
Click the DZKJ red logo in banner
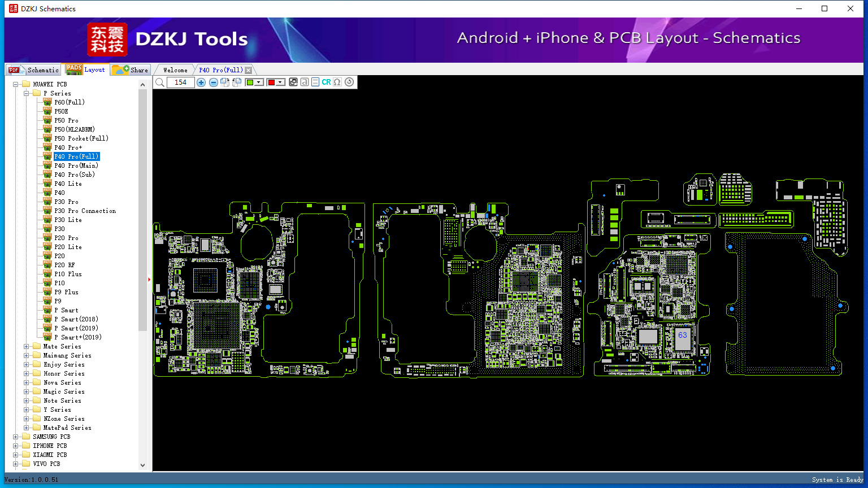pos(107,40)
